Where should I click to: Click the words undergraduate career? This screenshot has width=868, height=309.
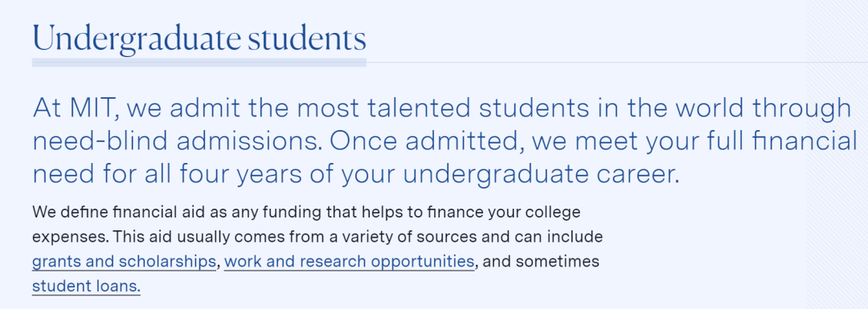click(541, 175)
